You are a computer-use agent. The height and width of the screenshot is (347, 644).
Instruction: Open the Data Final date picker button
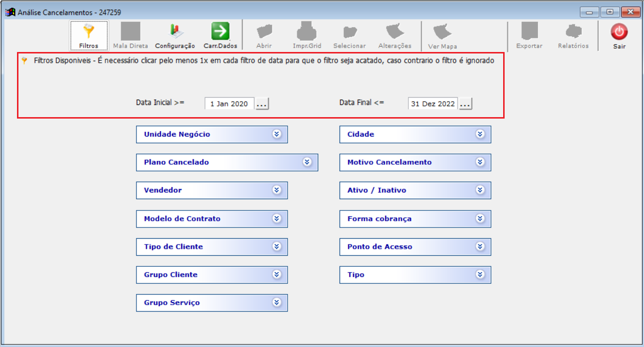(465, 104)
